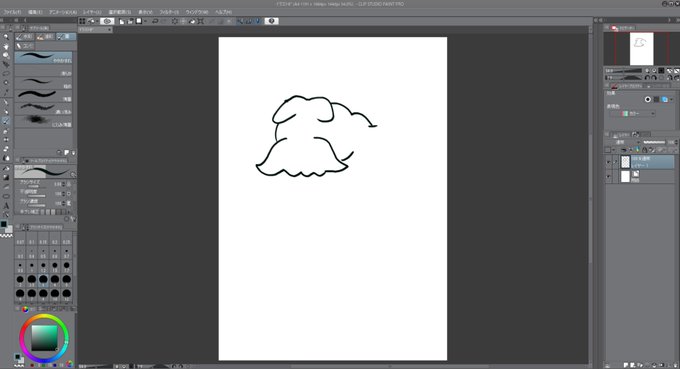The image size is (680, 369).
Task: Open the 編集 (Edit) menu
Action: click(35, 12)
